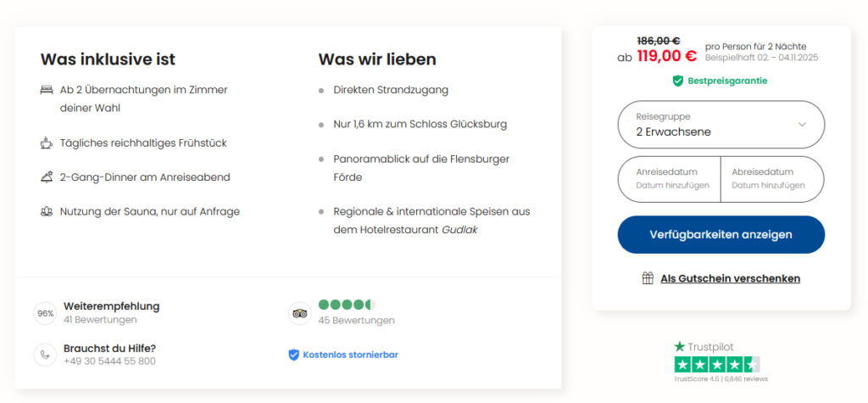Click the Tripadvisor green rating bubbles
Viewport: 868px width, 403px height.
347,305
